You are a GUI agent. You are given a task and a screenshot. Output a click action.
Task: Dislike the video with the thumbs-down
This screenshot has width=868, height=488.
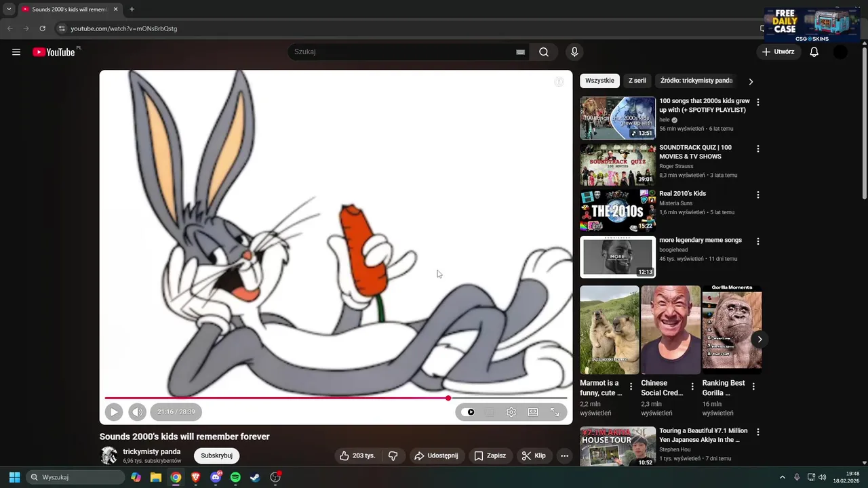point(393,455)
